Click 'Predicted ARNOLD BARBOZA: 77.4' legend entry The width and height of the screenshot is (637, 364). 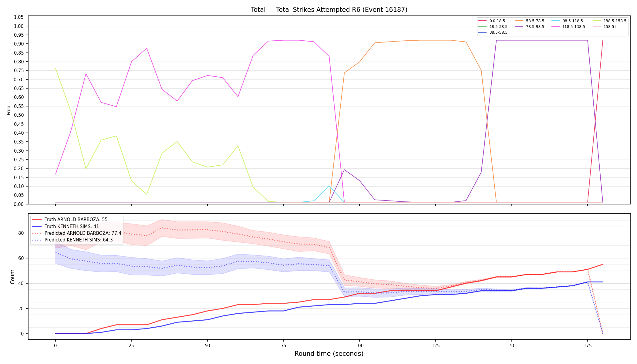[76, 233]
